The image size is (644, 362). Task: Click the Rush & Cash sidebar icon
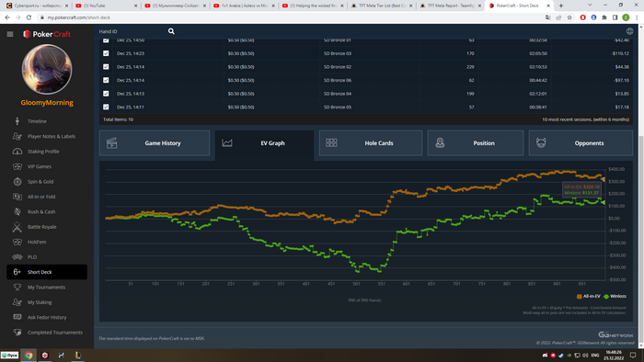coord(17,212)
